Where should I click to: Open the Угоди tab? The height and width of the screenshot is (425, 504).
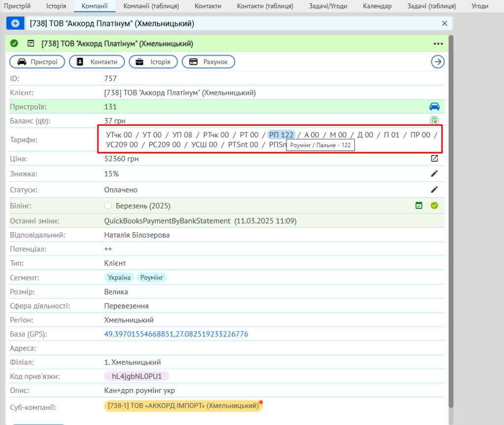click(479, 6)
